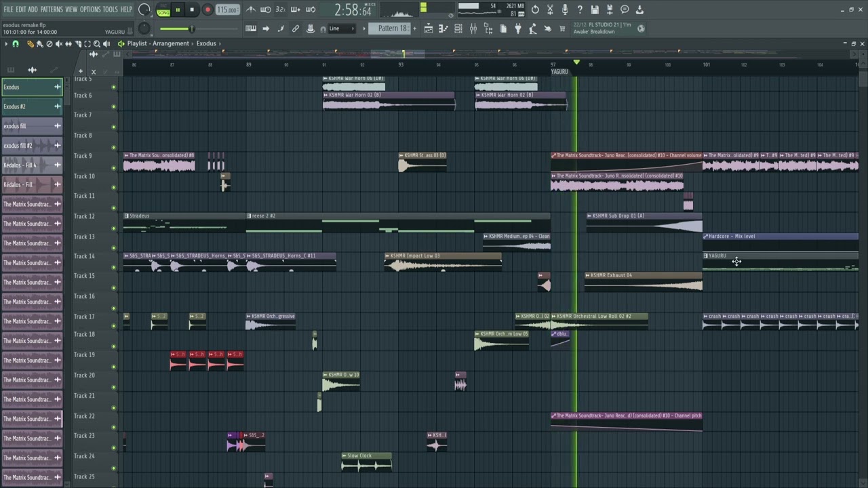Open the FILE menu
Viewport: 868px width, 488px height.
(9, 9)
